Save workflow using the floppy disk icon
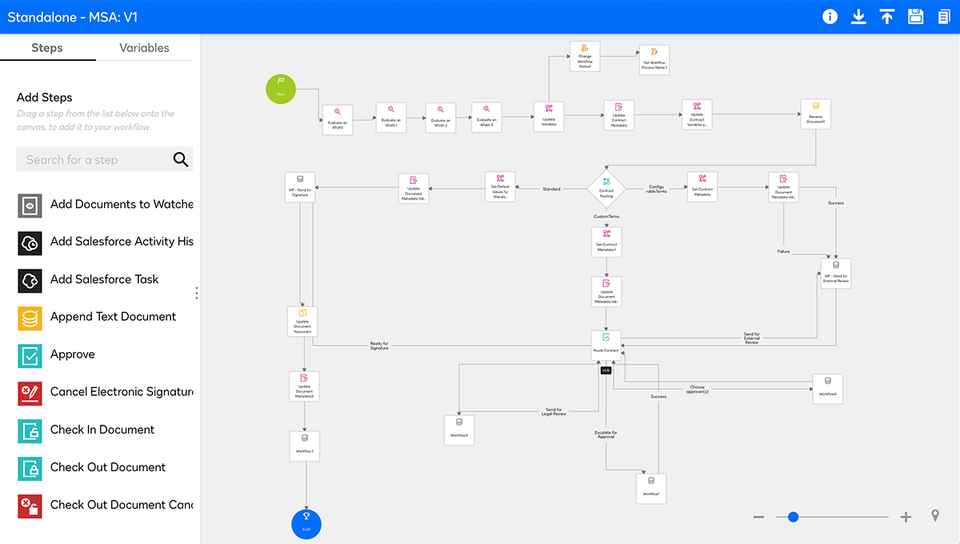960x544 pixels. 915,17
